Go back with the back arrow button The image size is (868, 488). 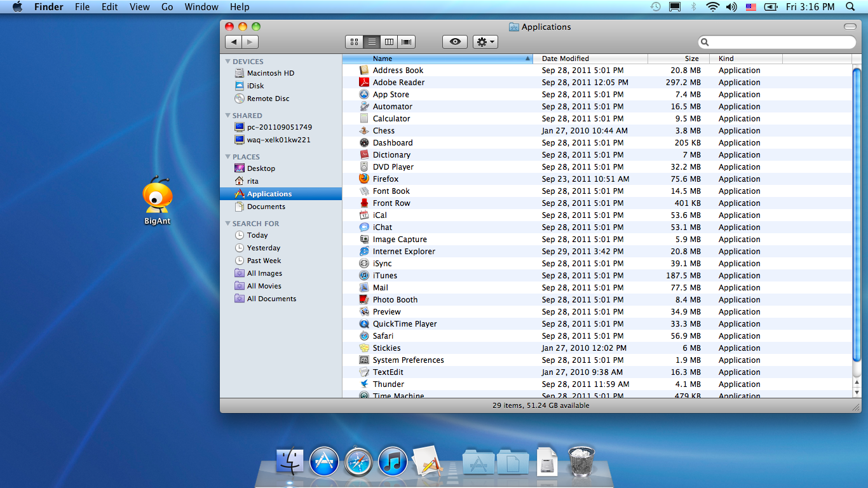click(x=234, y=42)
